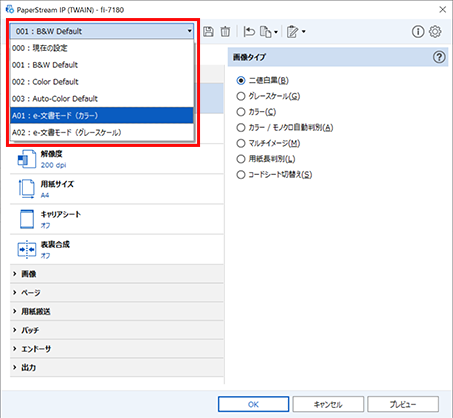Image resolution: width=453 pixels, height=418 pixels.
Task: Click the information circle icon
Action: click(418, 32)
